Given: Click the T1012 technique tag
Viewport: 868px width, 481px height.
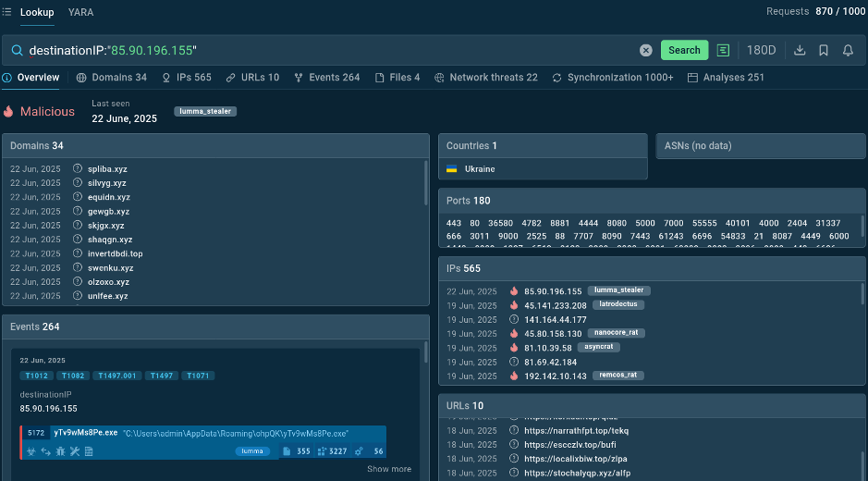Looking at the screenshot, I should [37, 376].
